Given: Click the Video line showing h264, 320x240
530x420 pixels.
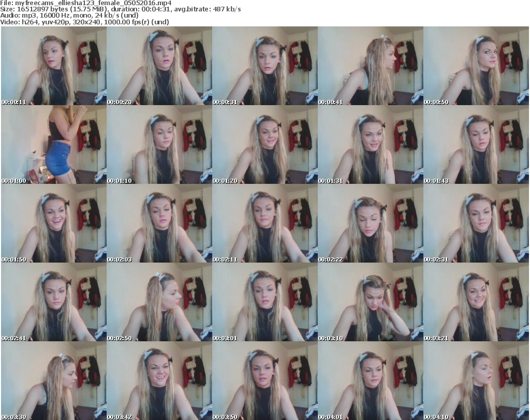Looking at the screenshot, I should [x=84, y=22].
